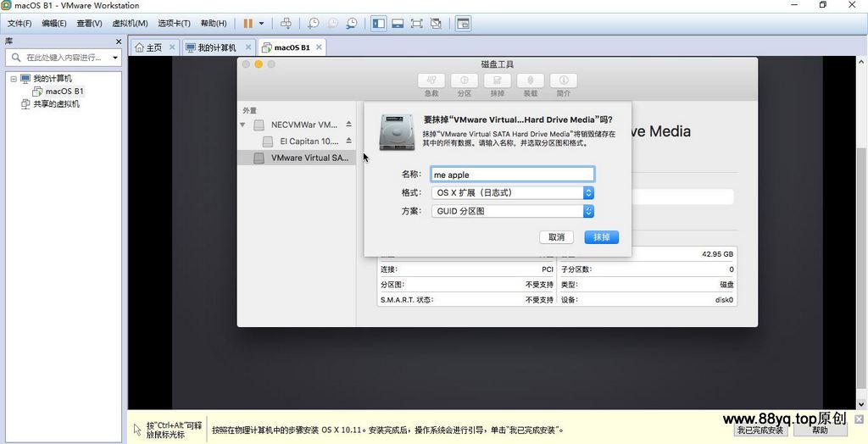Pause the virtual machine with the orange pause icon
The image size is (868, 444).
tap(248, 23)
